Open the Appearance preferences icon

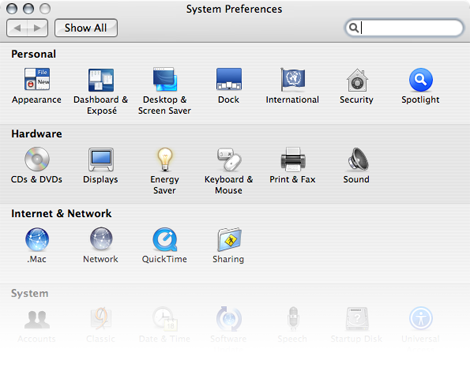tap(37, 79)
